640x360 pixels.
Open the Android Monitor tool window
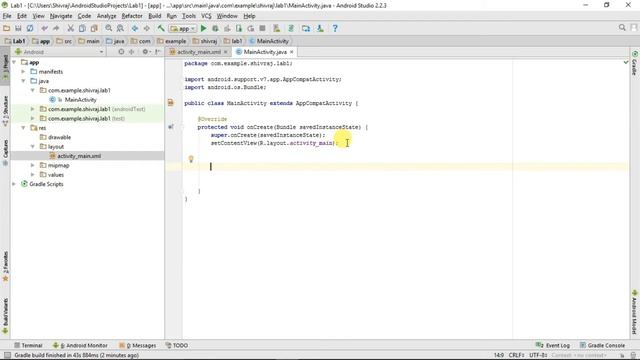click(80, 345)
